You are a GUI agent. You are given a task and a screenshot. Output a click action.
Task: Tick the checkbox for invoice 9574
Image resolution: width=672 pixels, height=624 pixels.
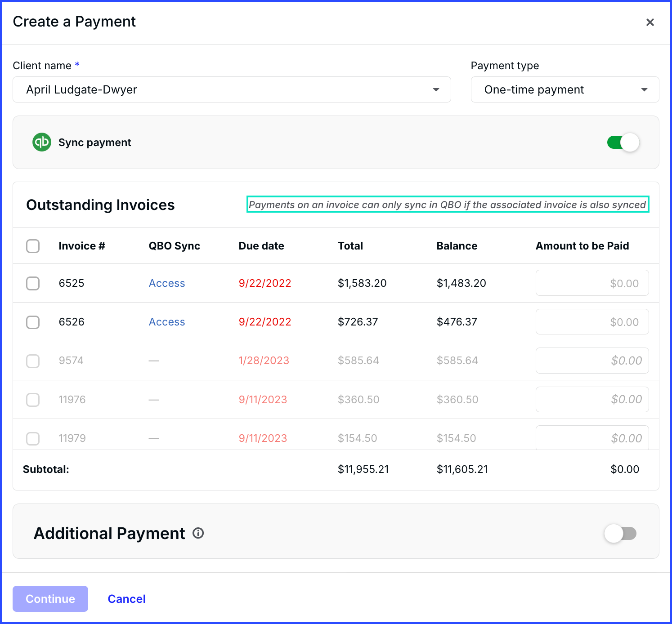click(33, 361)
